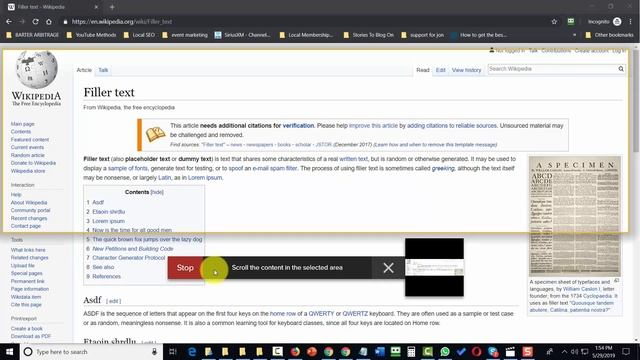The image size is (640, 360).
Task: Click Main page sidebar link
Action: pos(22,124)
